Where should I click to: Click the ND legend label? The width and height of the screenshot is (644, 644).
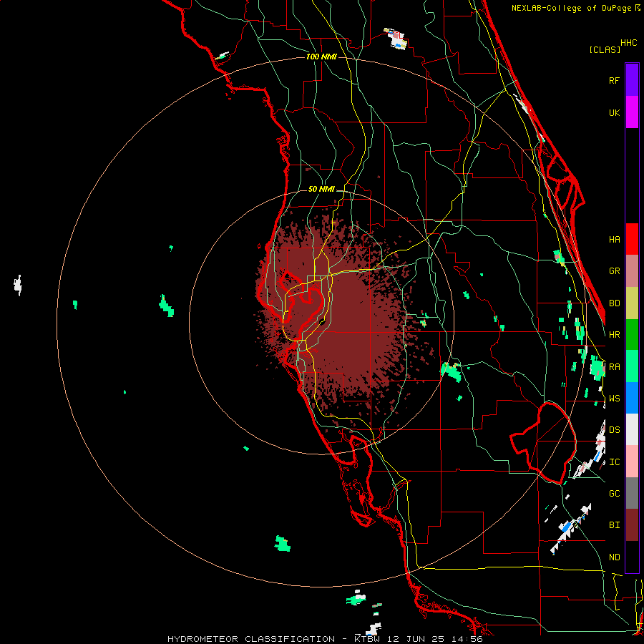point(614,557)
